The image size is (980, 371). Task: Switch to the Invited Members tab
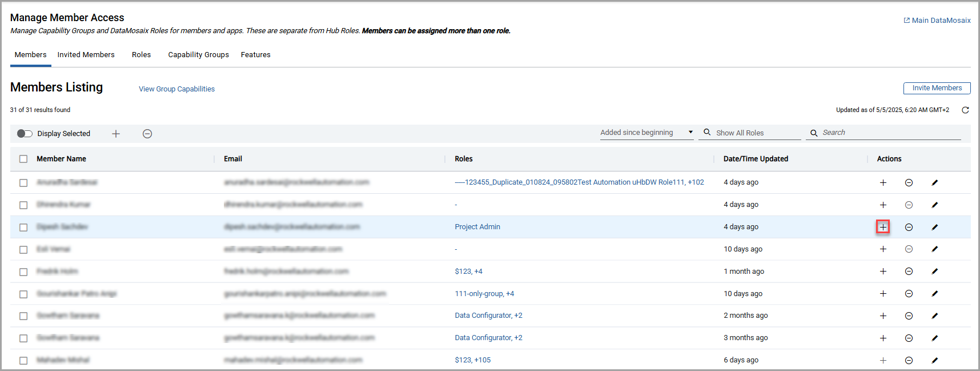(86, 55)
